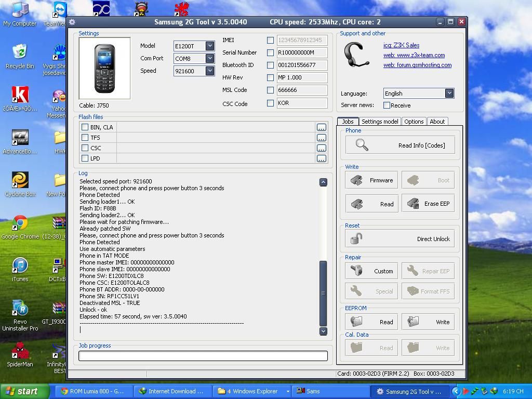Switch to the Options tab
Screen dimensions: 532x399
pyautogui.click(x=414, y=122)
